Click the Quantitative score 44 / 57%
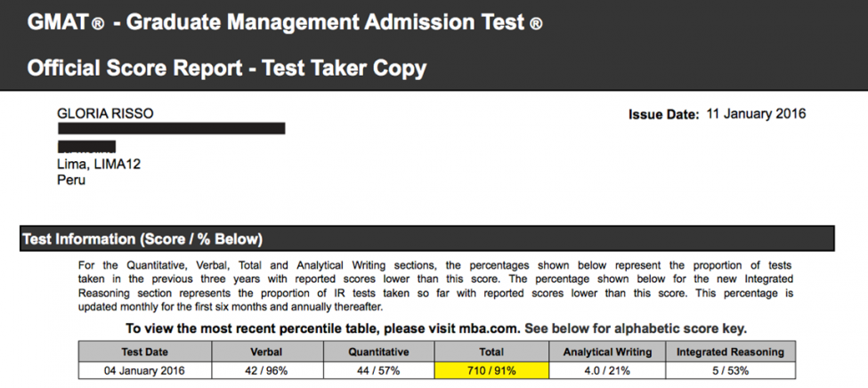Image resolution: width=868 pixels, height=388 pixels. click(x=378, y=370)
